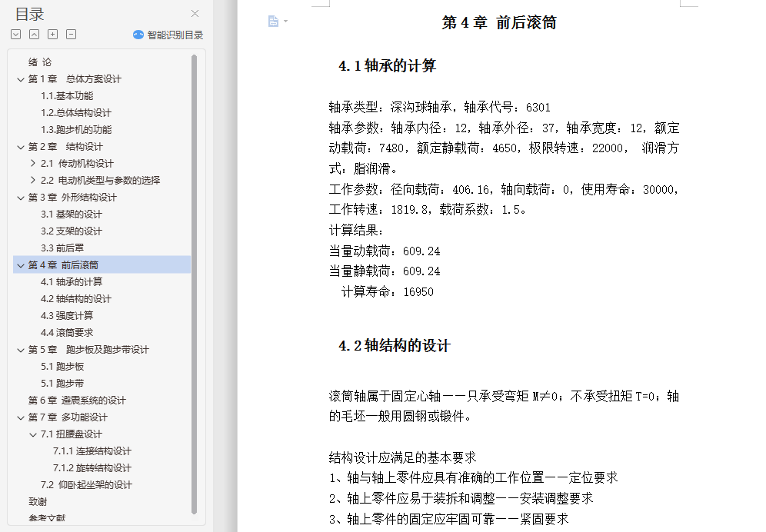The height and width of the screenshot is (532, 766).
Task: Expand the 2.1 传动机构设计 node
Action: pos(33,163)
